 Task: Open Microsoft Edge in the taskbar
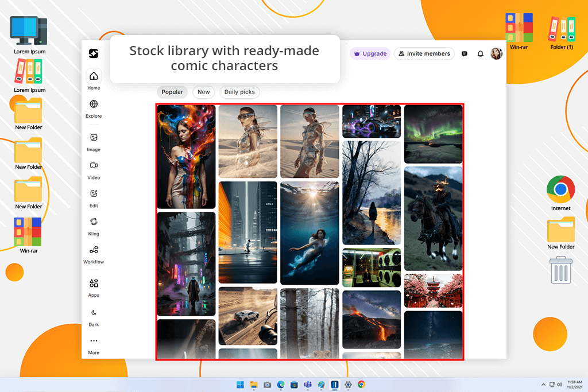281,385
